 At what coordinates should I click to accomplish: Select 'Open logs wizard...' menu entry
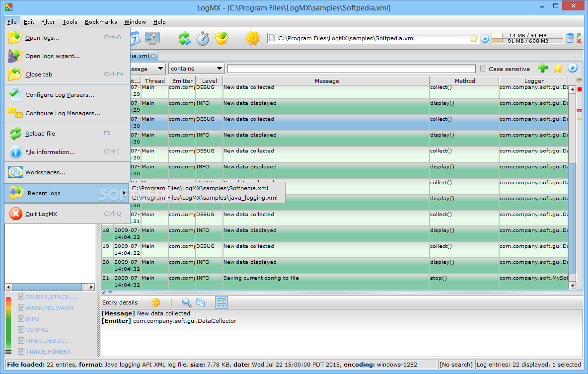coord(67,56)
